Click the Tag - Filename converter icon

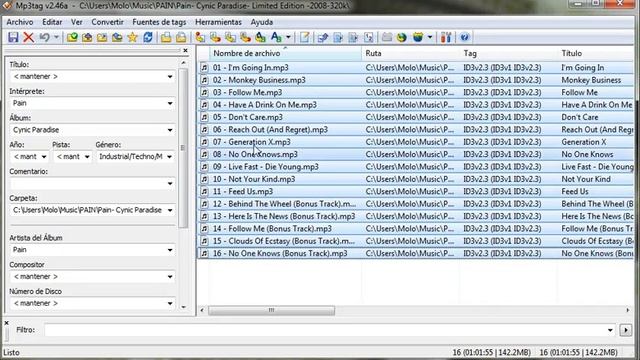[x=200, y=38]
